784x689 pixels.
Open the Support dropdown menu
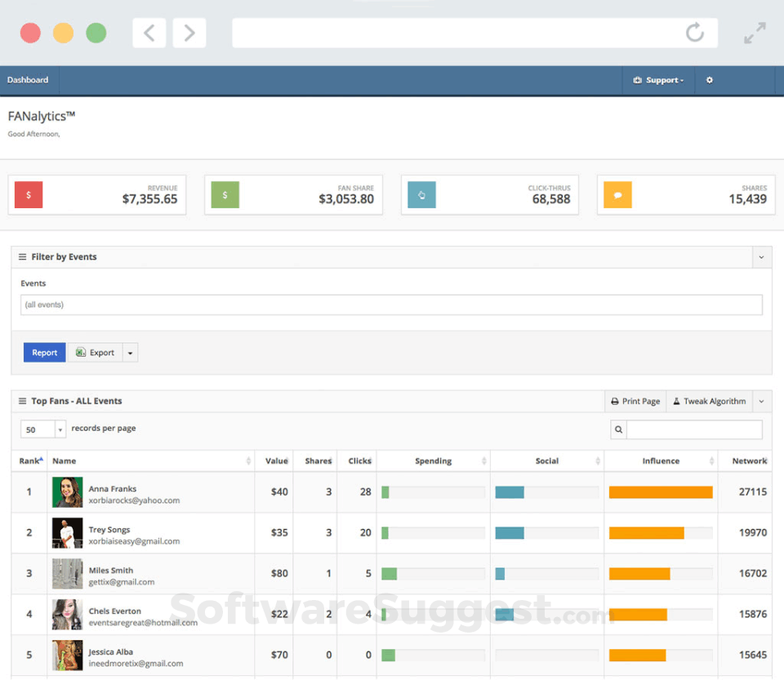click(x=658, y=80)
